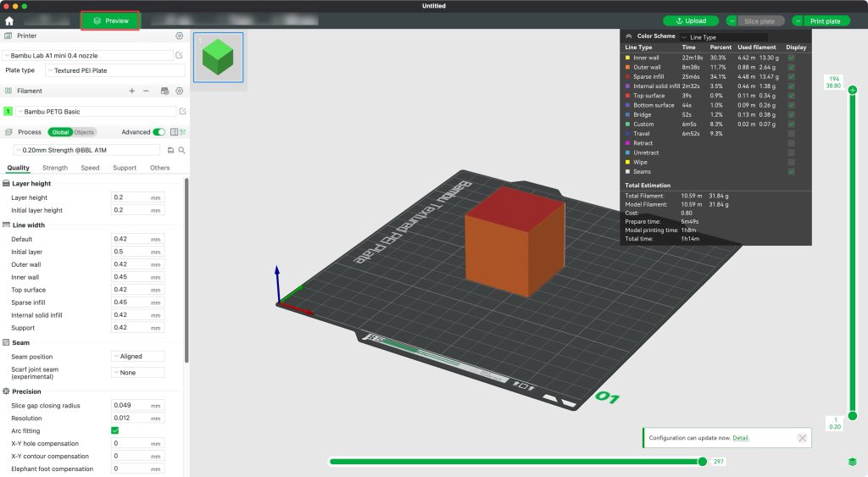Add a filament with the plus icon
The image size is (868, 477).
pos(131,91)
